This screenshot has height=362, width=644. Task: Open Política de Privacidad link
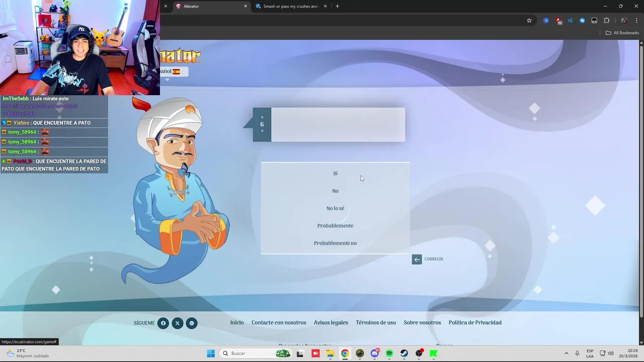click(475, 323)
